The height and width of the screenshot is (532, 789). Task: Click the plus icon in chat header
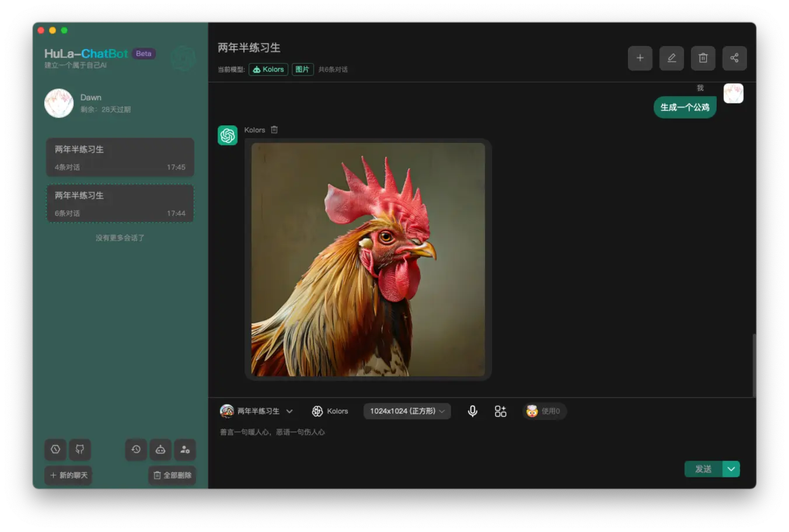click(x=640, y=58)
